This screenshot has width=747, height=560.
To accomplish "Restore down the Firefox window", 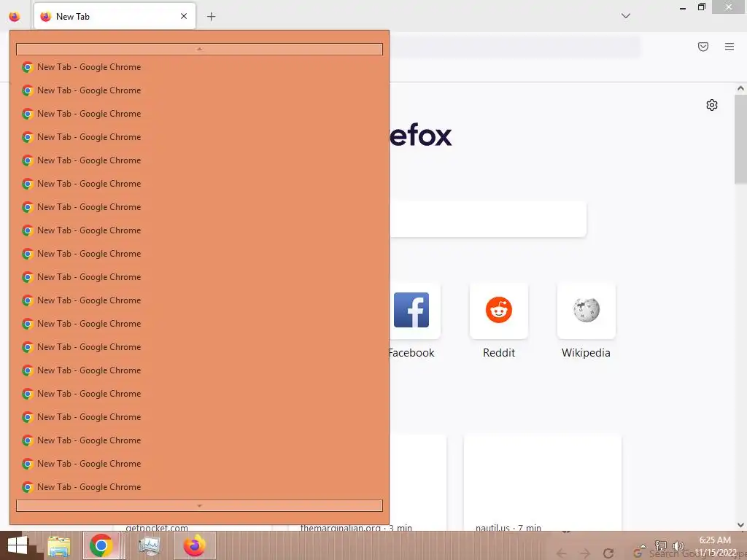I will (x=701, y=7).
